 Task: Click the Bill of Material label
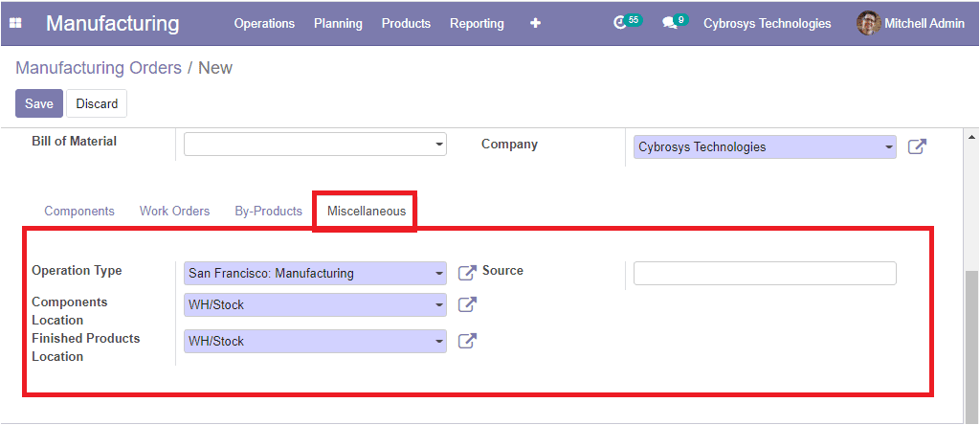pos(75,142)
